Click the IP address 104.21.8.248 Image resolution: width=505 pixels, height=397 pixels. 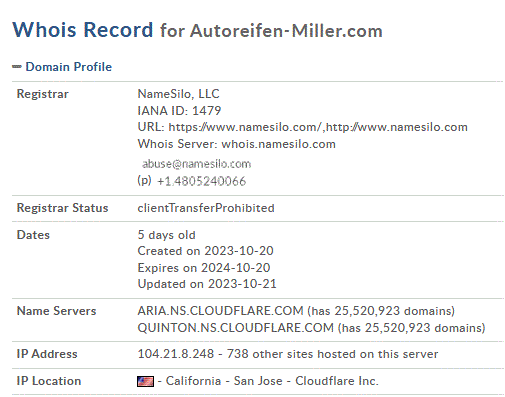[175, 354]
